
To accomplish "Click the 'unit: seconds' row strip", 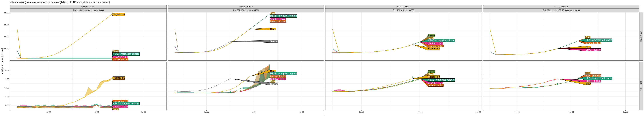I will pyautogui.click(x=641, y=86).
